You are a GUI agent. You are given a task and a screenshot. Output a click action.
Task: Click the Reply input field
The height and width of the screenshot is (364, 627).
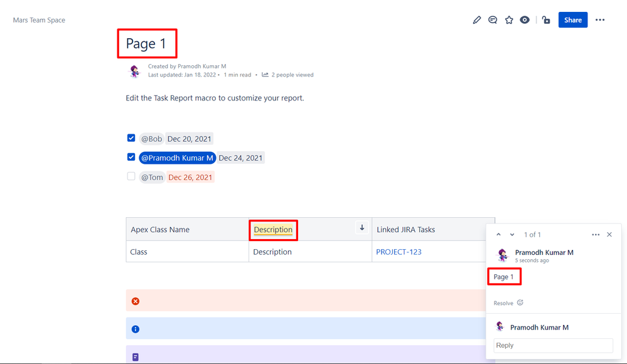554,345
